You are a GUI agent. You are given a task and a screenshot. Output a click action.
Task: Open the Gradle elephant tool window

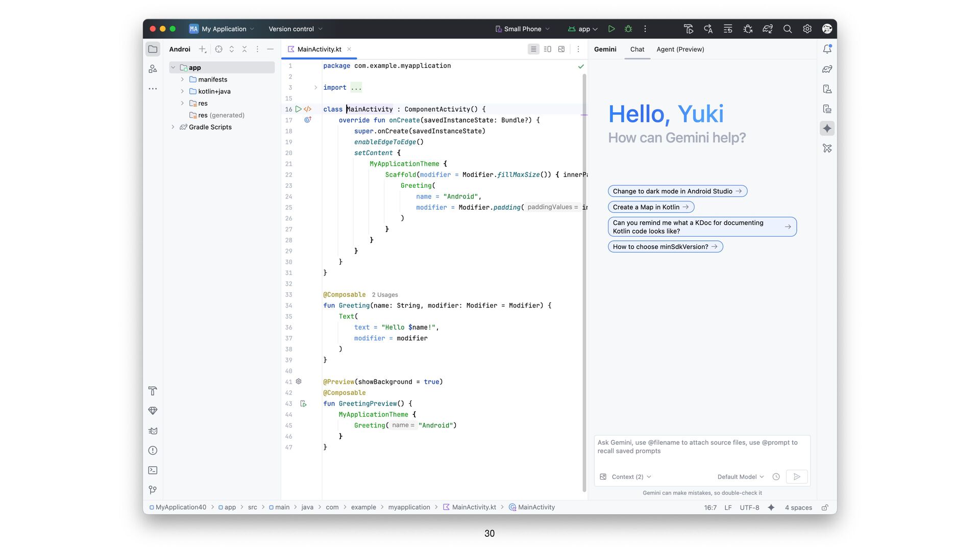[827, 69]
